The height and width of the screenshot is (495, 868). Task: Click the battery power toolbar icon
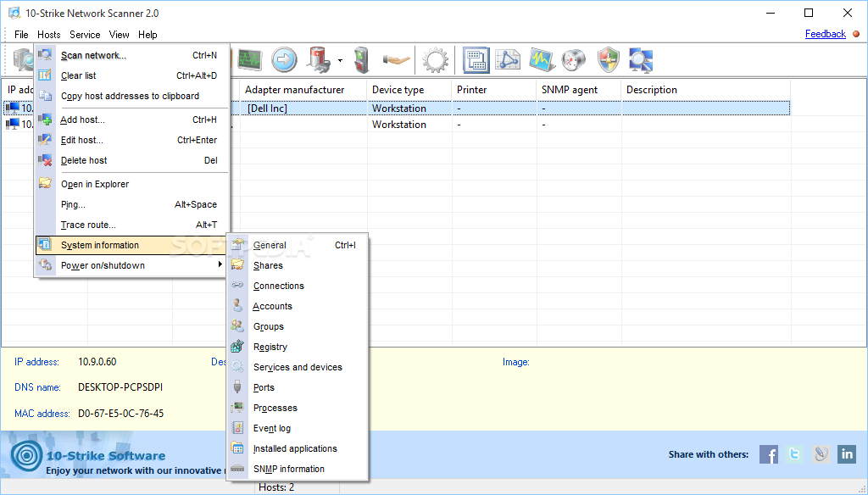click(x=320, y=59)
